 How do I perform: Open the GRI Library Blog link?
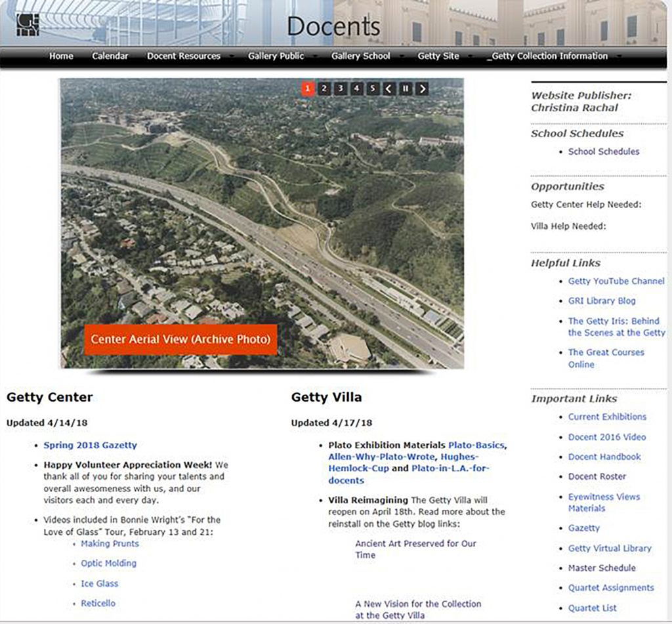click(x=602, y=301)
